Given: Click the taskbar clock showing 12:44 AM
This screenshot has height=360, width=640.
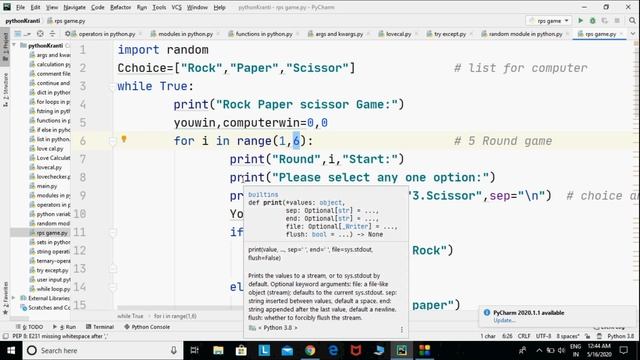Looking at the screenshot, I should [x=599, y=350].
